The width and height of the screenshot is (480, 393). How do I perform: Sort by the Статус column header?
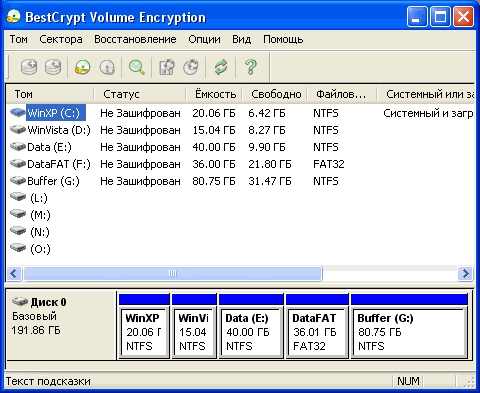(x=140, y=94)
